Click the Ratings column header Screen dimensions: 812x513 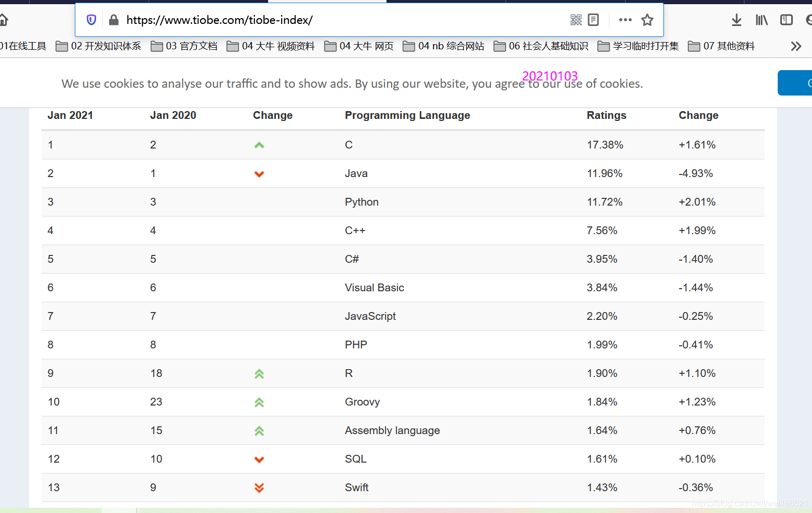tap(606, 115)
